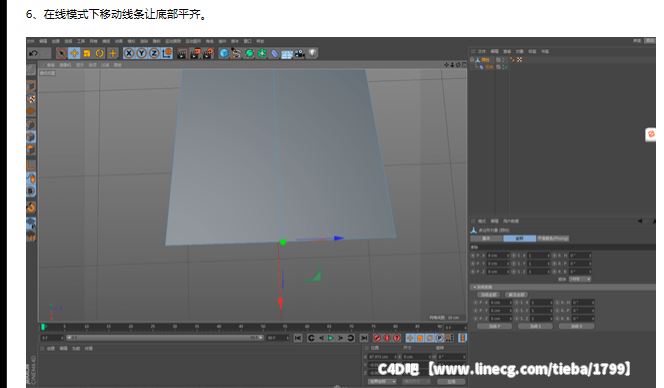Open Render Settings clapperboard with gear
The width and height of the screenshot is (664, 388).
[208, 53]
